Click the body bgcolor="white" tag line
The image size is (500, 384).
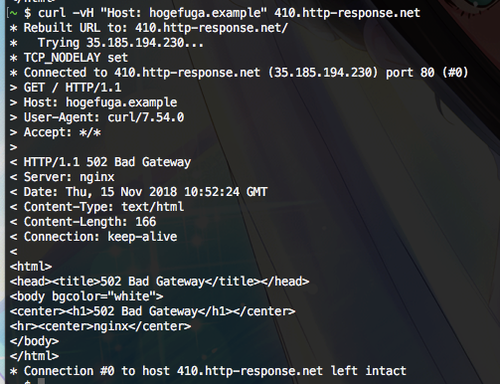[86, 297]
